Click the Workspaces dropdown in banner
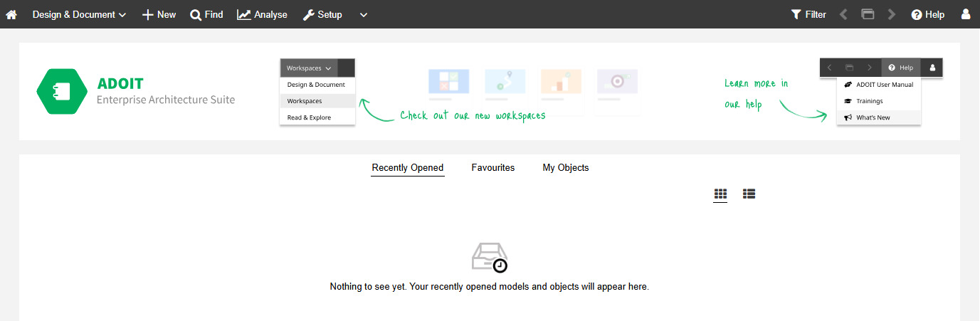 coord(309,68)
